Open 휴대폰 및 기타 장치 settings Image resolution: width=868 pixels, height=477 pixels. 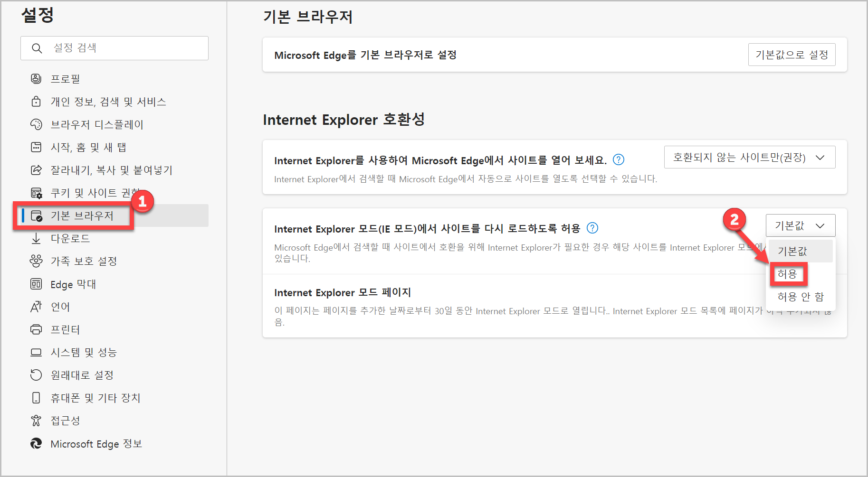coord(114,398)
